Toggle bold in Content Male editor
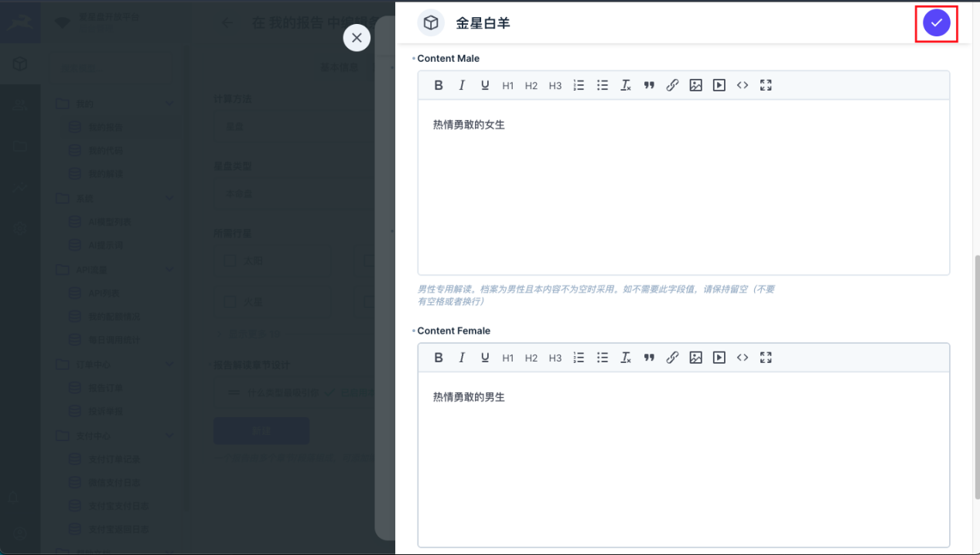Screen dimensions: 980x555 [x=439, y=85]
